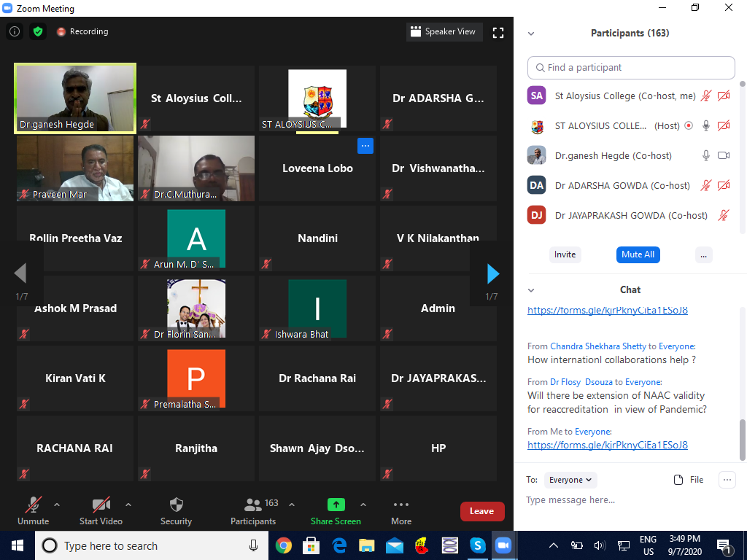Viewport: 747px width, 560px height.
Task: Open File Explorer from the taskbar
Action: pyautogui.click(x=366, y=545)
